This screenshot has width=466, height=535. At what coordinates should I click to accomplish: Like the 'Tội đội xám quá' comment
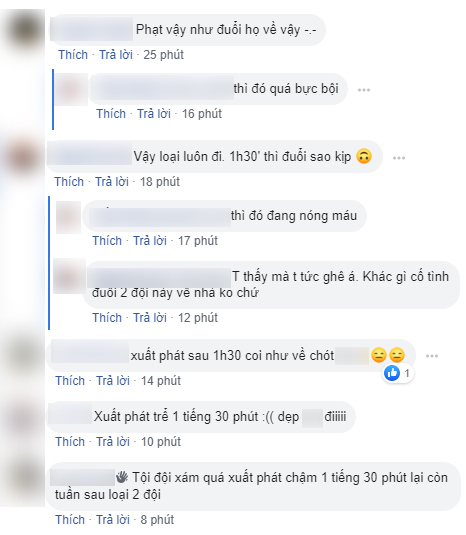[70, 520]
